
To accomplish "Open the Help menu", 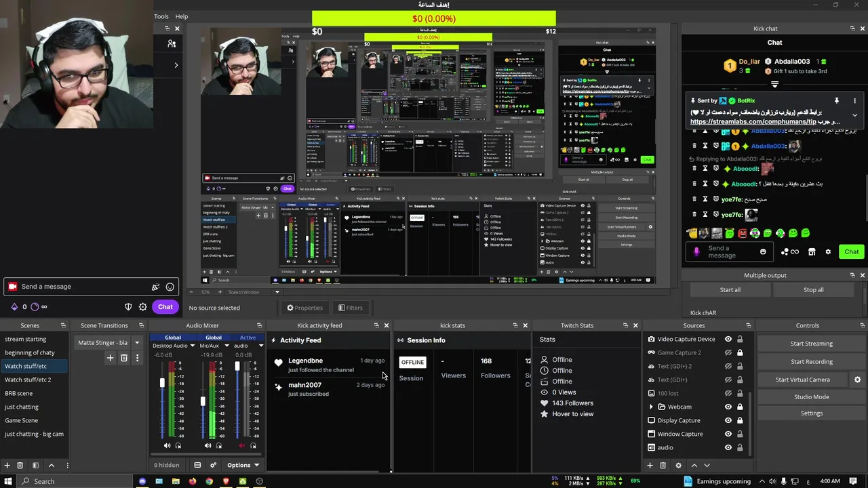I will click(x=182, y=16).
